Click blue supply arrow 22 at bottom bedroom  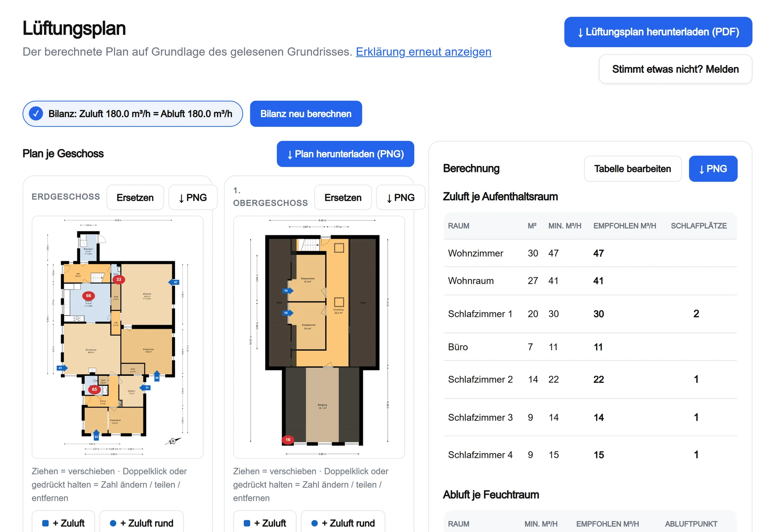tap(96, 434)
